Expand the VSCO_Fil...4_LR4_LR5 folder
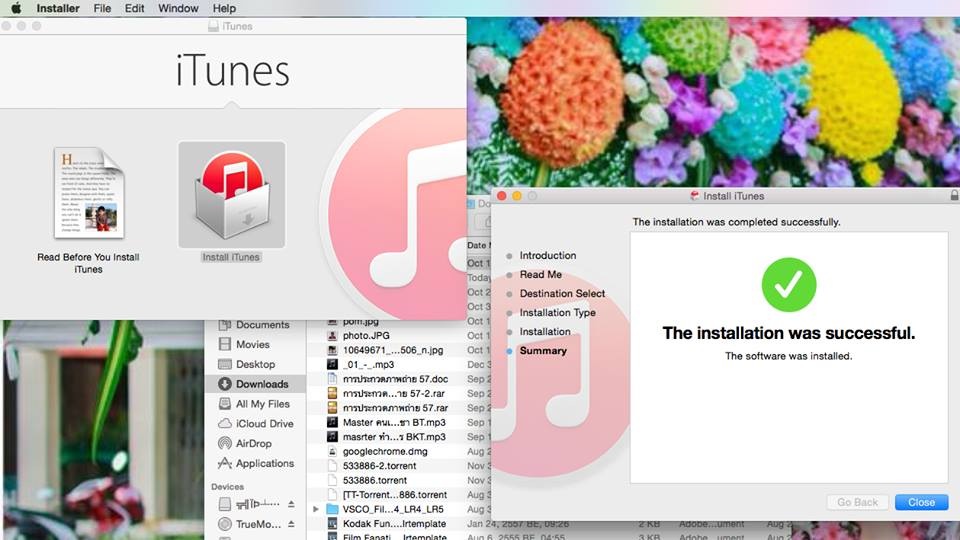This screenshot has height=540, width=960. click(316, 509)
